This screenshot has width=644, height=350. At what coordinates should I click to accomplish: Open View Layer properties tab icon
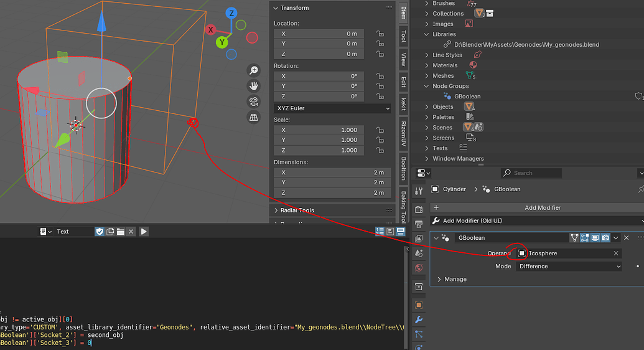coord(419,239)
